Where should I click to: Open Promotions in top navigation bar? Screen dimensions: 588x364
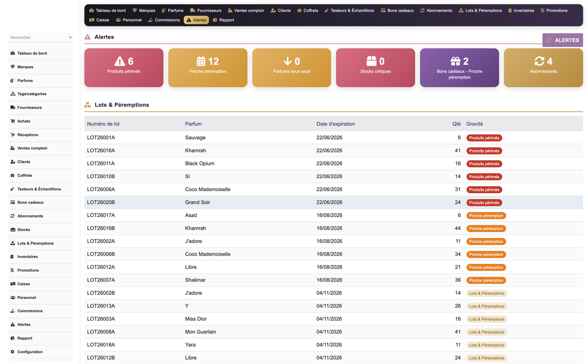pos(554,11)
